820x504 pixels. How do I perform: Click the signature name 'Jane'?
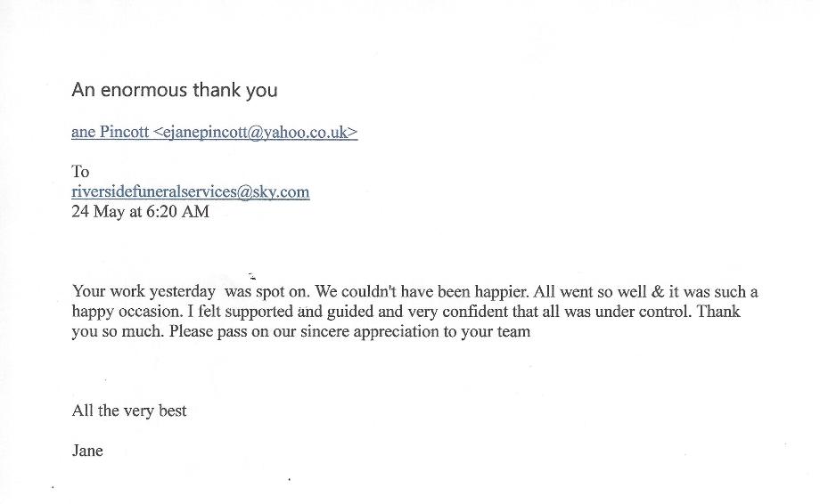[x=87, y=451]
